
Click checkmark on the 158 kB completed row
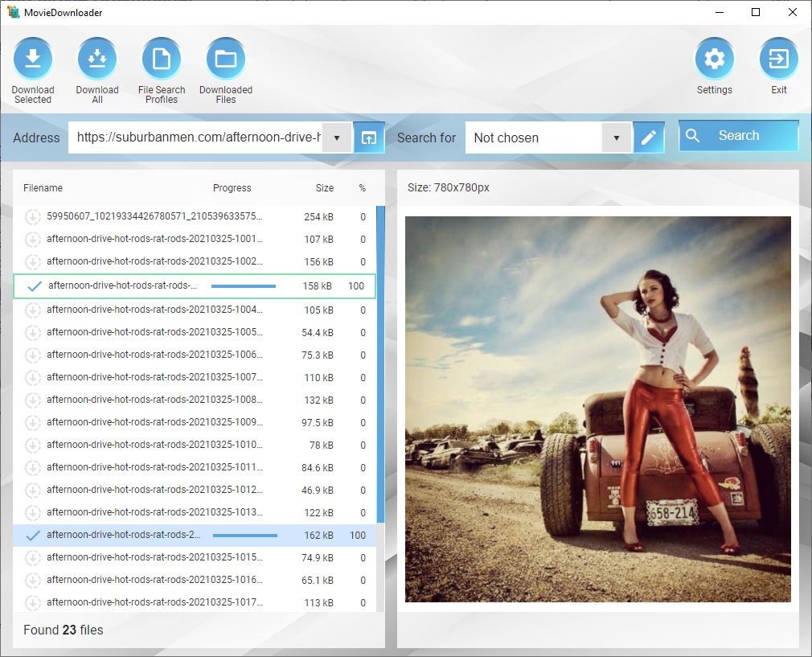click(x=35, y=286)
